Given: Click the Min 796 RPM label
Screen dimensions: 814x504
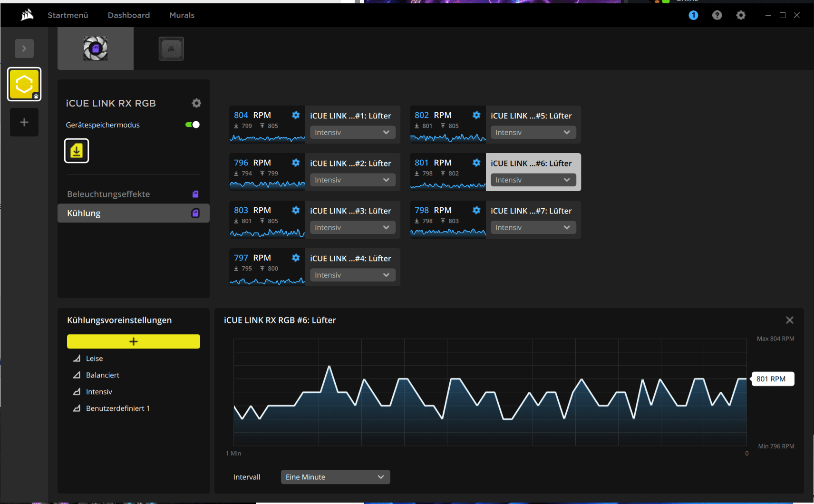Looking at the screenshot, I should pyautogui.click(x=776, y=446).
